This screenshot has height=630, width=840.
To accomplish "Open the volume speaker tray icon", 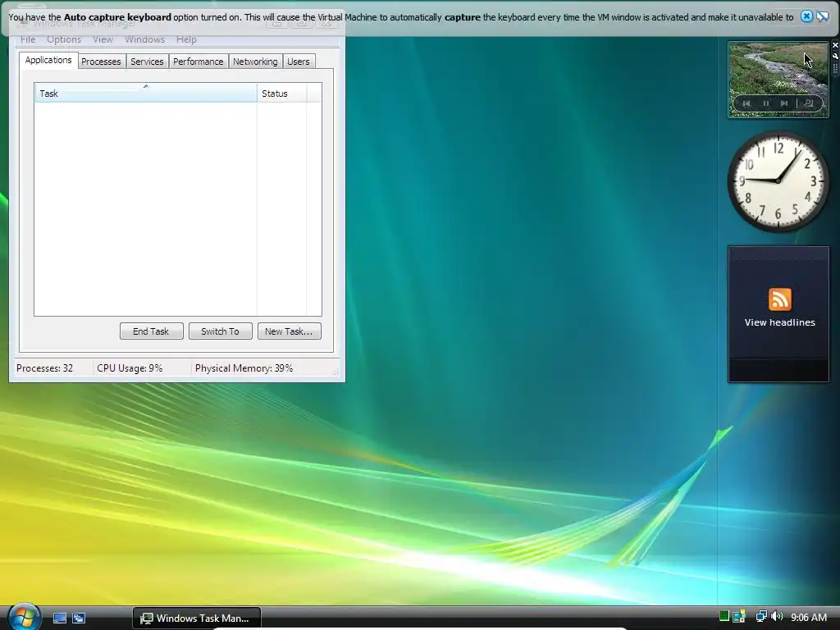I will [777, 617].
